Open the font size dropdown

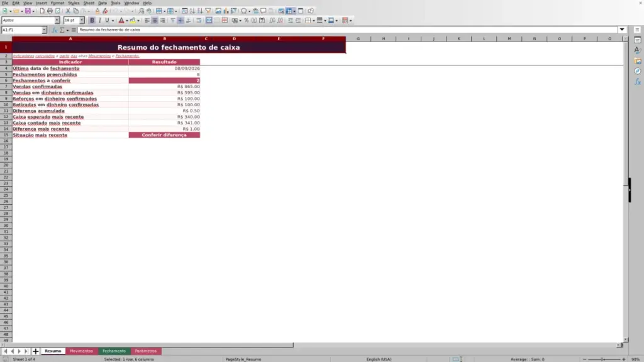tap(82, 21)
